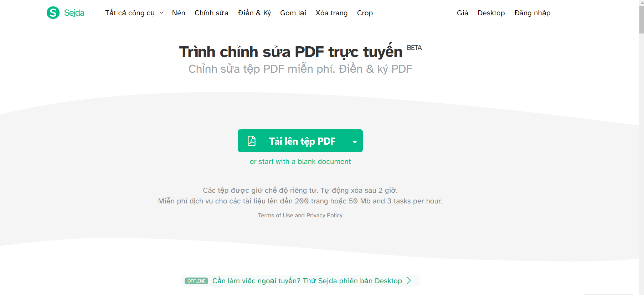The width and height of the screenshot is (644, 295).
Task: Open the Privacy Policy link
Action: [324, 215]
